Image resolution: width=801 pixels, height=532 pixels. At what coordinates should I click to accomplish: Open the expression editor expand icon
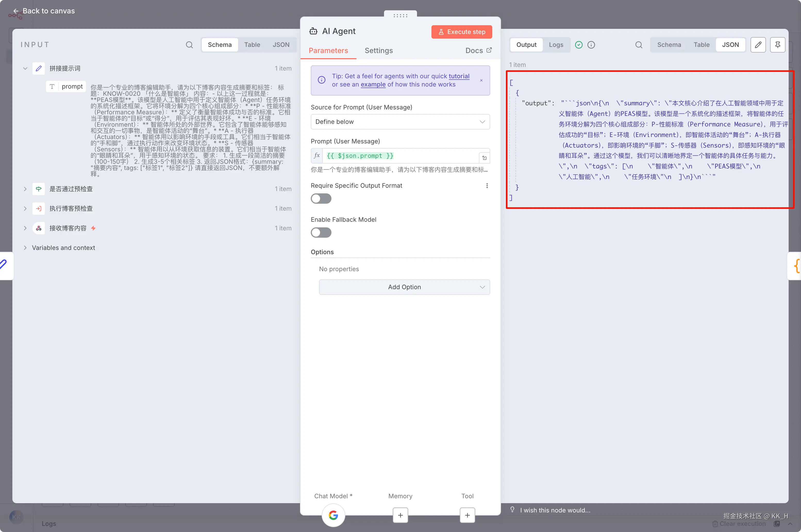tap(484, 158)
